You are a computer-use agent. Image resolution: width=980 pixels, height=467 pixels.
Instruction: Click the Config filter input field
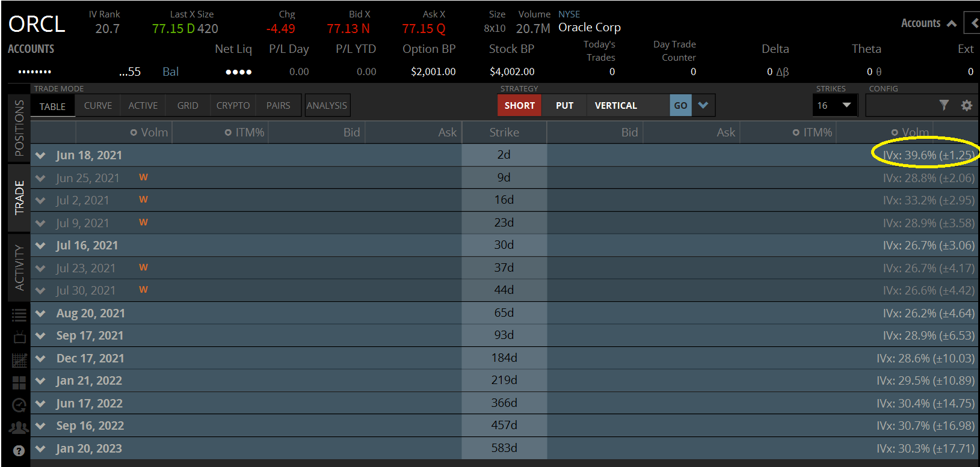click(901, 105)
